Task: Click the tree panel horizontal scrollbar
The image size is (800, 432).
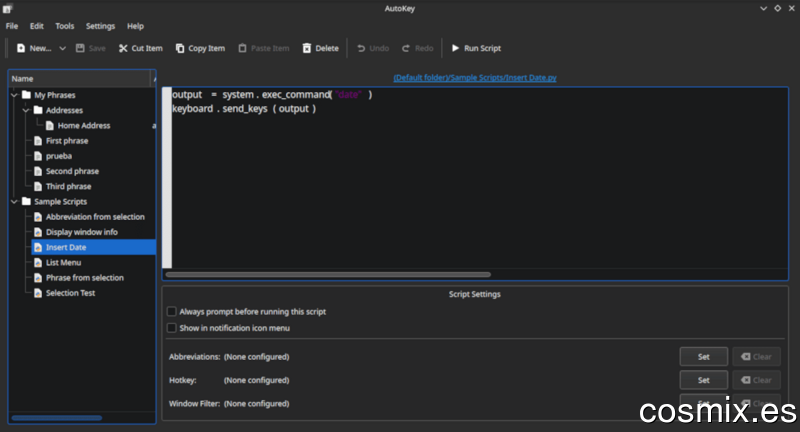Action: point(57,418)
